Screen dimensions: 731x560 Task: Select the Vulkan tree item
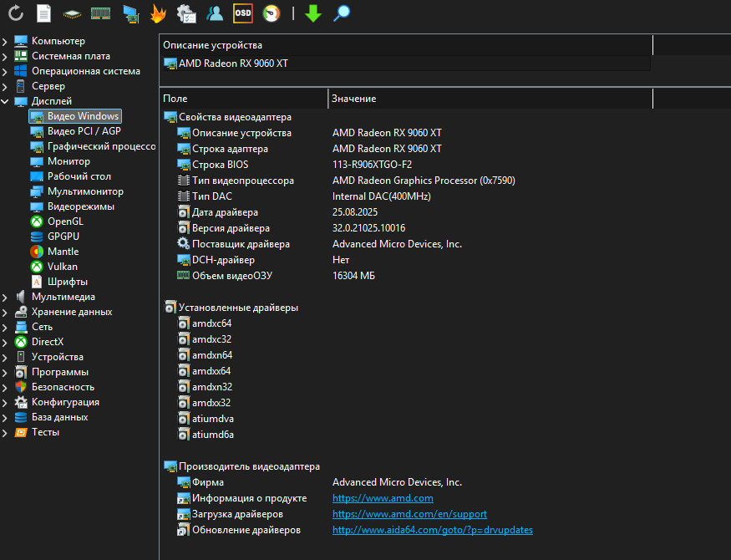[x=62, y=267]
